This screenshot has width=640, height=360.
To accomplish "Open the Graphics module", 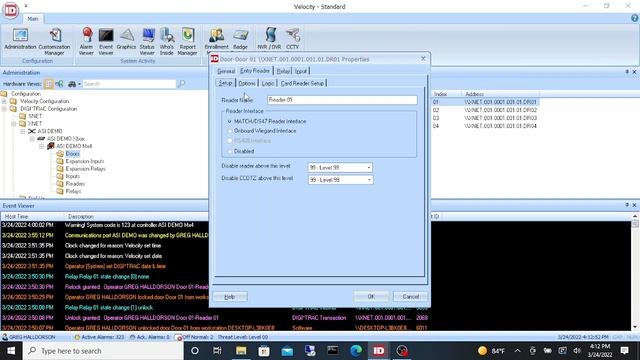I will (126, 39).
